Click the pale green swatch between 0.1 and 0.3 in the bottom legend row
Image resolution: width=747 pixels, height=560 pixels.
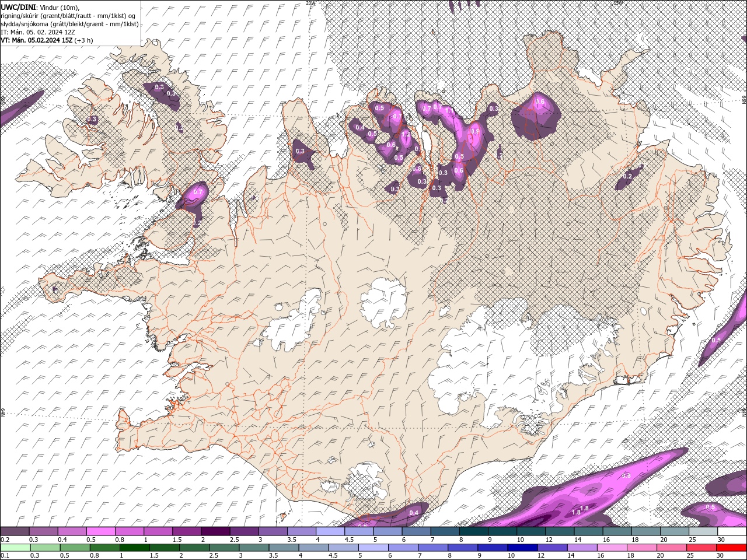click(15, 548)
